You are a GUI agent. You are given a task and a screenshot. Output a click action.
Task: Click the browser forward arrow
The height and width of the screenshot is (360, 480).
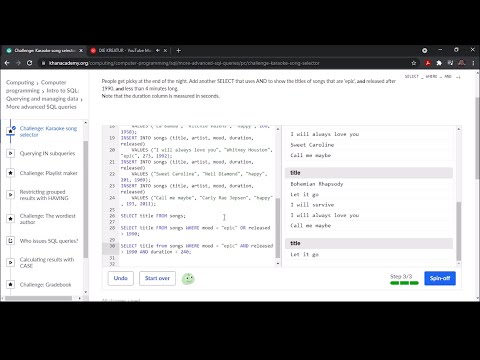[x=18, y=63]
